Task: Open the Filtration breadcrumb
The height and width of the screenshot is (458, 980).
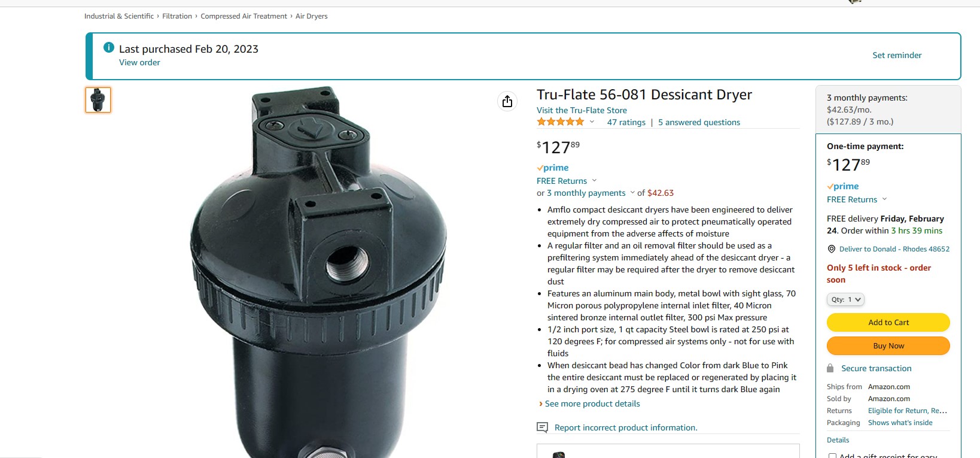Action: (x=177, y=16)
